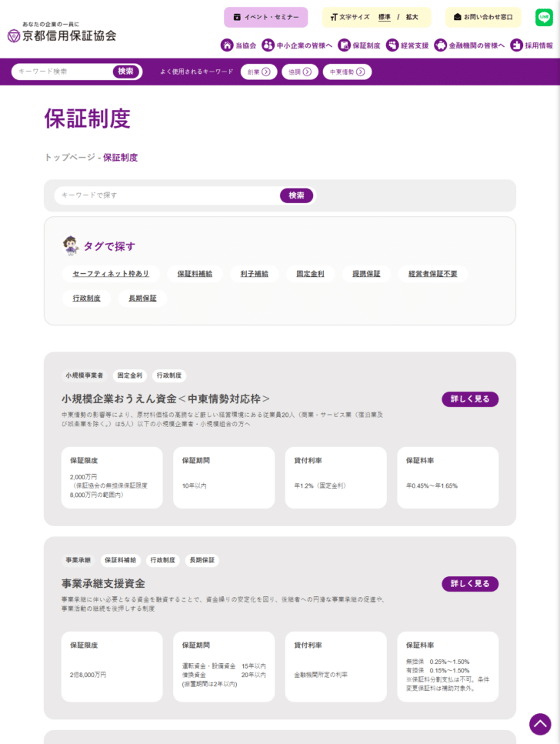Open 金融機関の皆様へ menu item
560x744 pixels.
[x=469, y=45]
